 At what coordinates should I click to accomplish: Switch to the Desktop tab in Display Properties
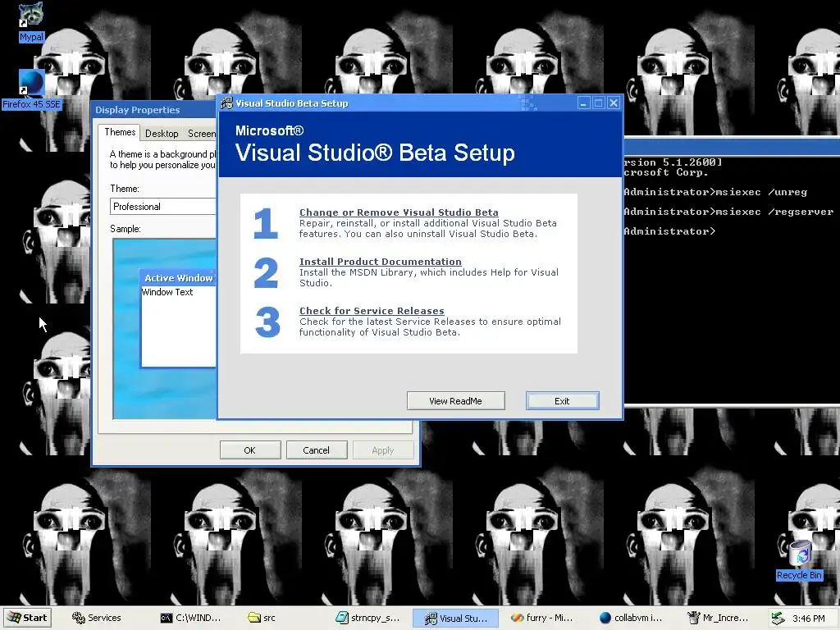pos(162,134)
